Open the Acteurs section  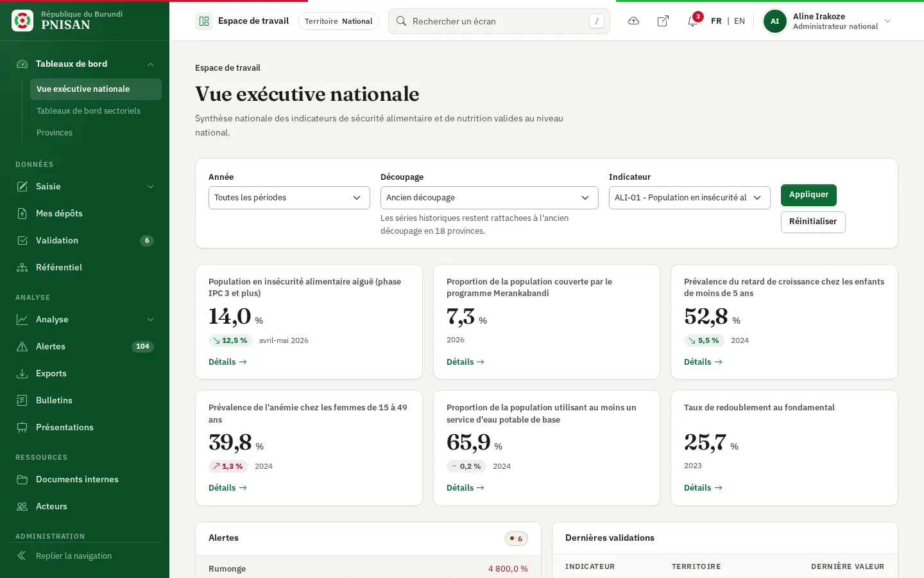(85, 506)
